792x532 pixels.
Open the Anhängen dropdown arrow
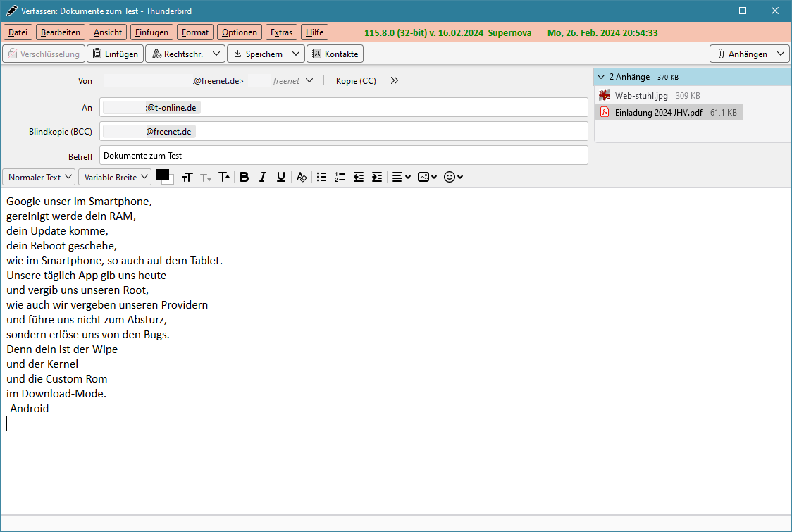pyautogui.click(x=781, y=54)
